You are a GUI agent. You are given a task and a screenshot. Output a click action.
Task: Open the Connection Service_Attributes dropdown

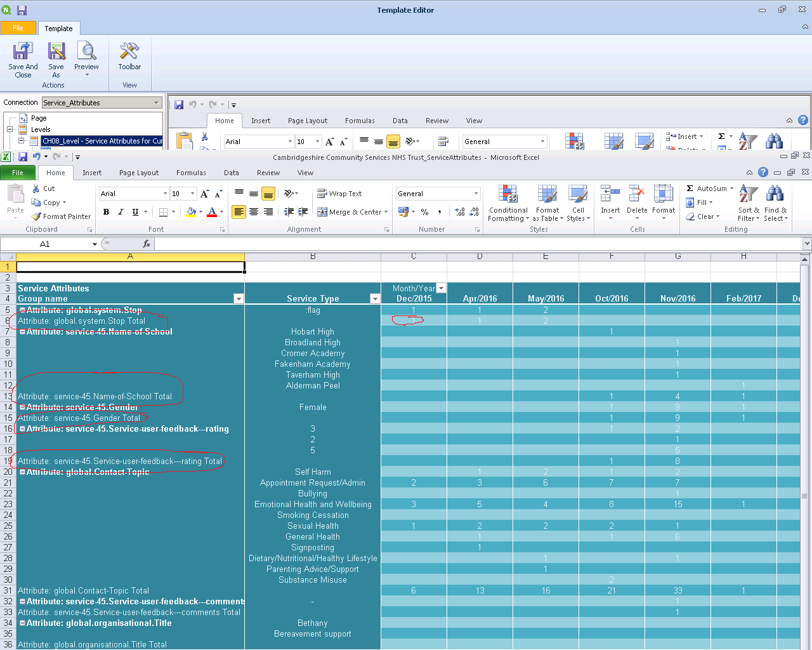[x=156, y=103]
